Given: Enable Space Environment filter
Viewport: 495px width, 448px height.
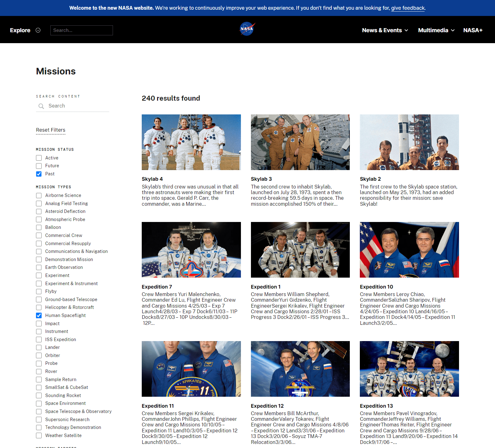Looking at the screenshot, I should coord(39,403).
